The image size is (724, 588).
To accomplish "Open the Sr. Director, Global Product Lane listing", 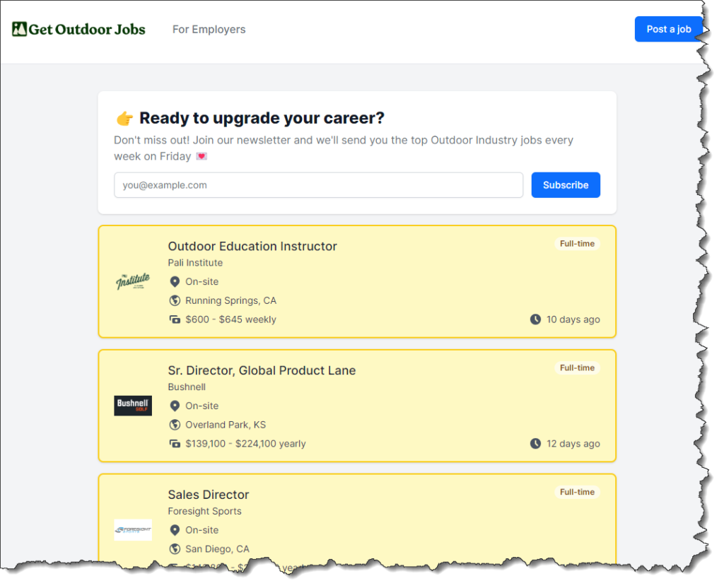I will tap(262, 370).
